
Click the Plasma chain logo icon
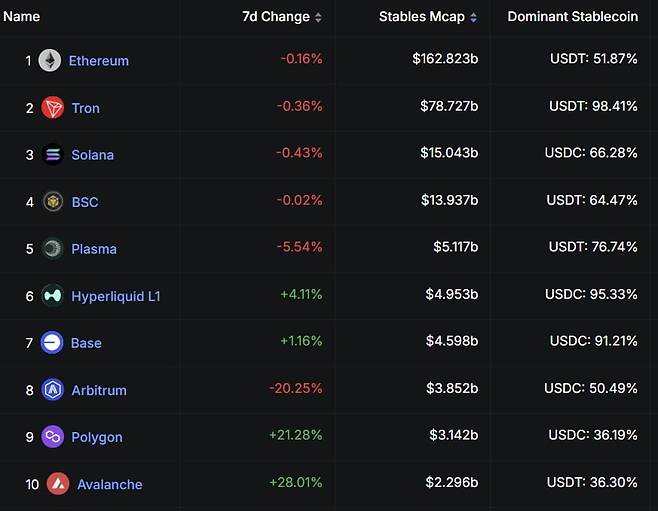(53, 249)
